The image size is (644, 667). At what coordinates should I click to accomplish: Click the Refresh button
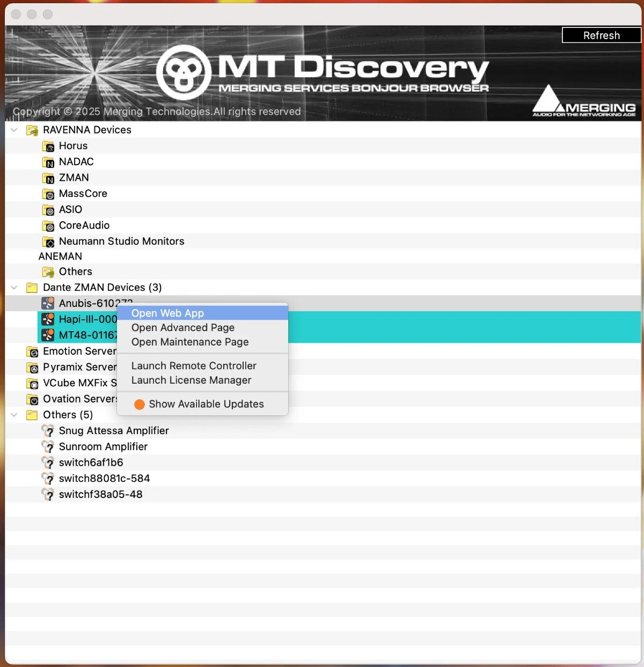(x=601, y=35)
